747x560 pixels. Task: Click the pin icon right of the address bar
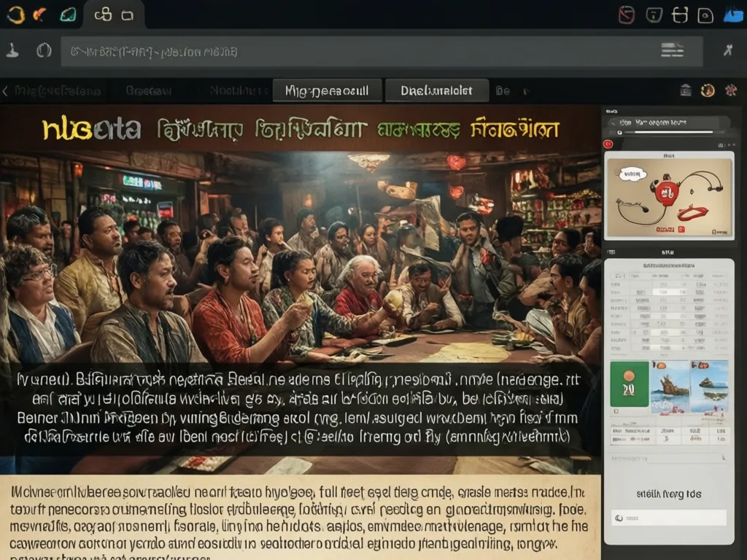728,50
